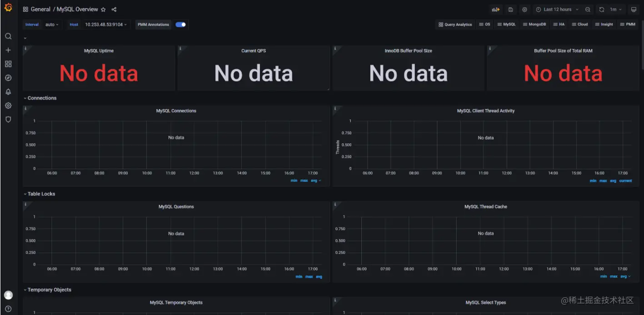
Task: Open the MySQL Connections panel title menu
Action: [176, 111]
